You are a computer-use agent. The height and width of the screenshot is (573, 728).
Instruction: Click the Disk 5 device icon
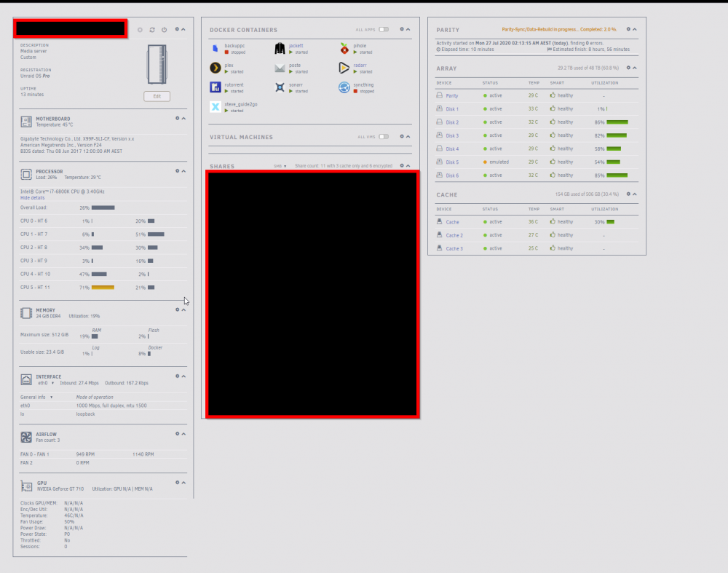[x=439, y=162]
